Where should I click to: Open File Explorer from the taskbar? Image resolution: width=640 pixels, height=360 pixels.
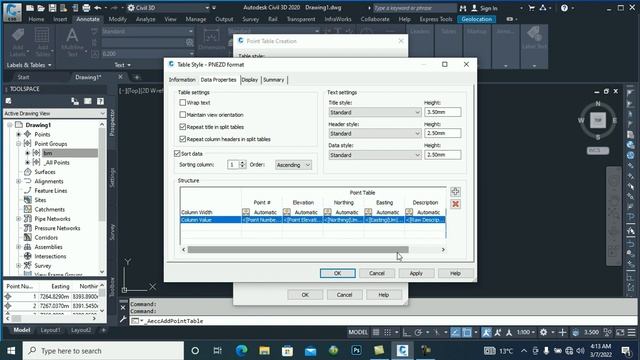[264, 350]
